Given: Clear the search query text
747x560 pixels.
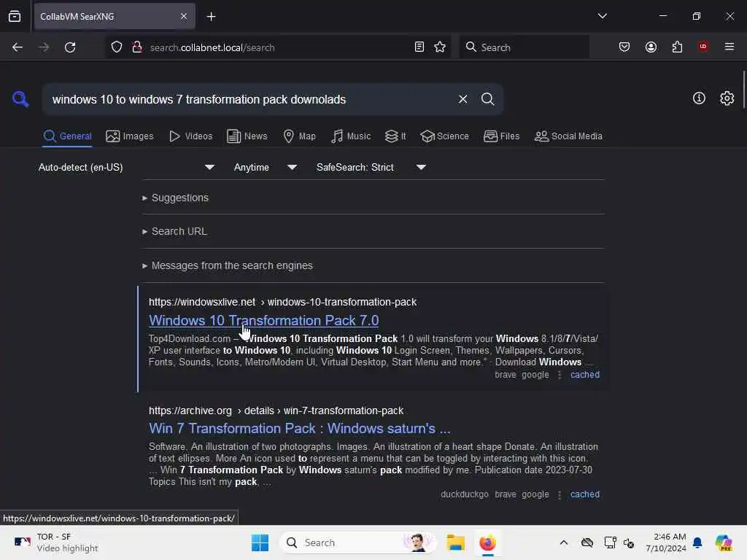Looking at the screenshot, I should (462, 99).
